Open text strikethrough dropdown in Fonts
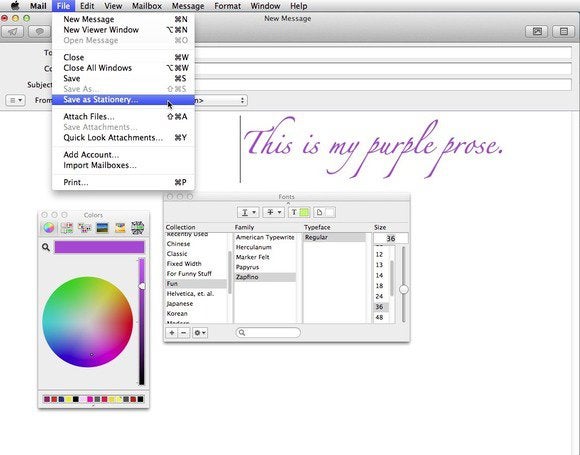The width and height of the screenshot is (580, 455). tap(273, 212)
